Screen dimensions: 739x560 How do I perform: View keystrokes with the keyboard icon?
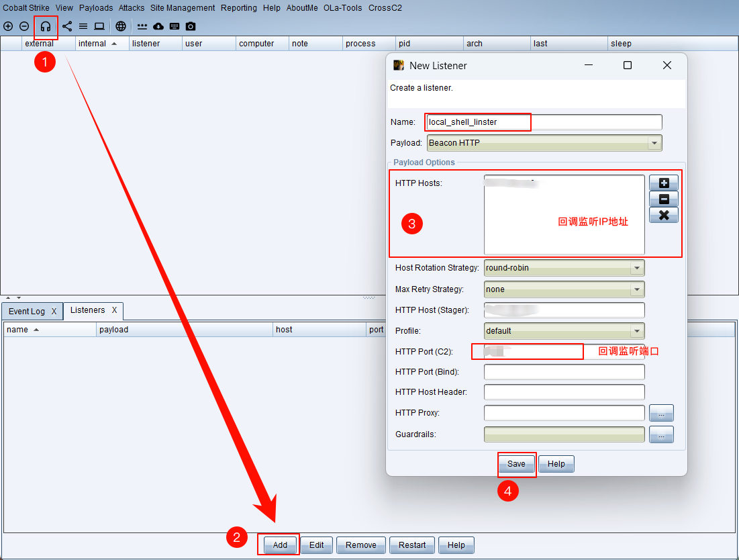175,26
